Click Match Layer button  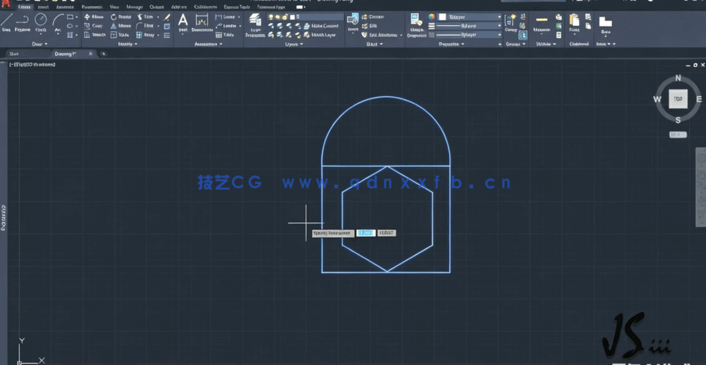click(320, 35)
